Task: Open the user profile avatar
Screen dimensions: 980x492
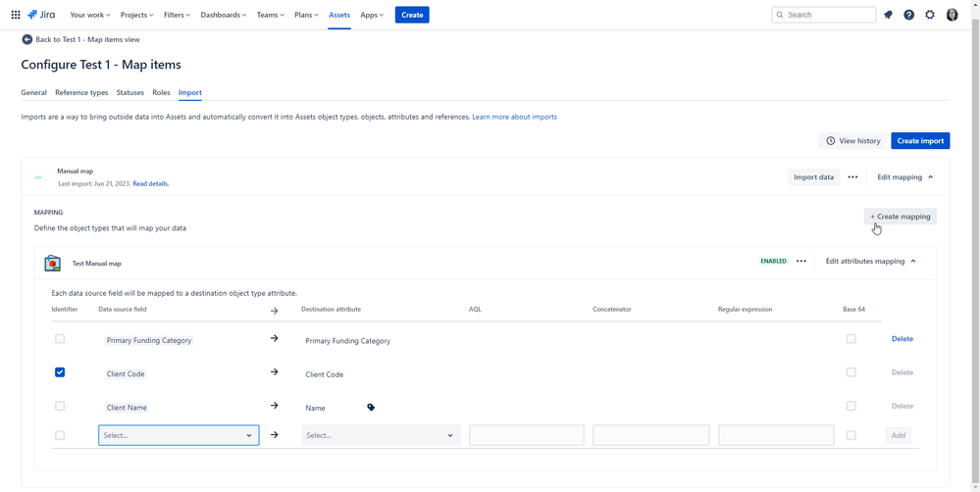Action: (952, 15)
